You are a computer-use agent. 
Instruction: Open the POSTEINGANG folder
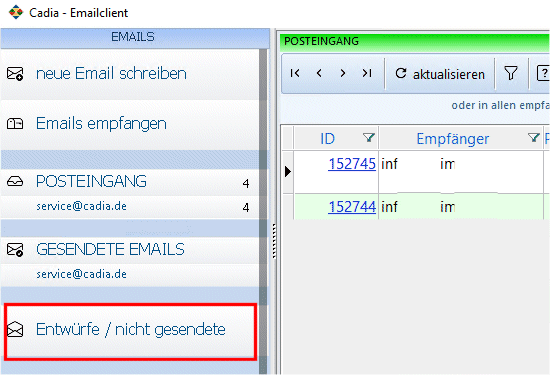[91, 181]
